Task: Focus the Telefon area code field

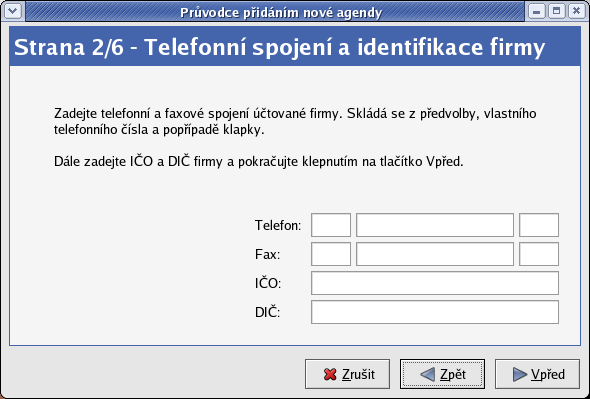Action: 331,225
